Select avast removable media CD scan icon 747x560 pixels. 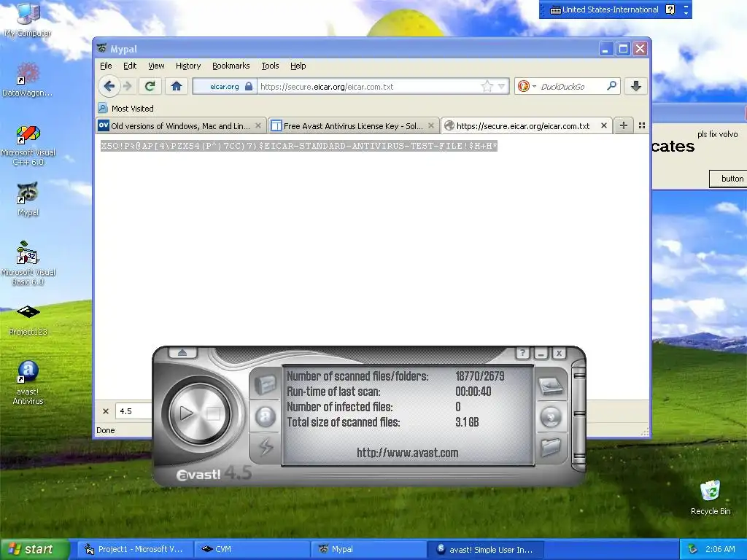pos(551,416)
